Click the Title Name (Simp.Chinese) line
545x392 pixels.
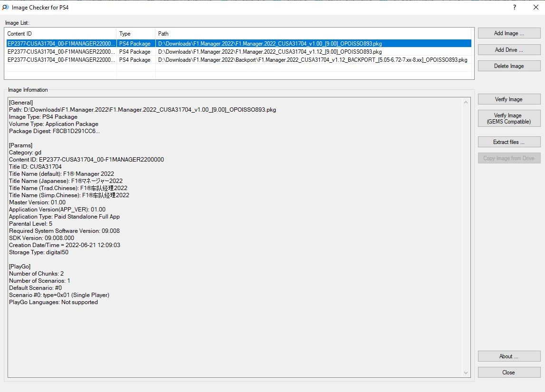click(x=69, y=195)
